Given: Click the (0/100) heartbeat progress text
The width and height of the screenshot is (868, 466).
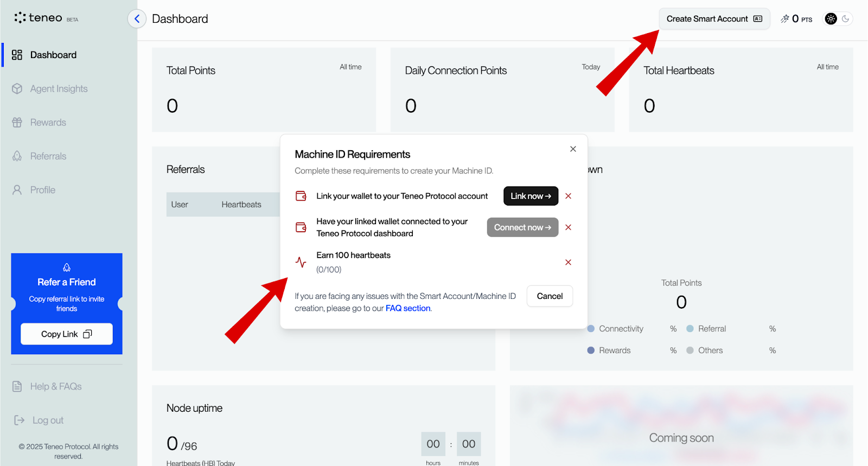Looking at the screenshot, I should click(x=329, y=270).
